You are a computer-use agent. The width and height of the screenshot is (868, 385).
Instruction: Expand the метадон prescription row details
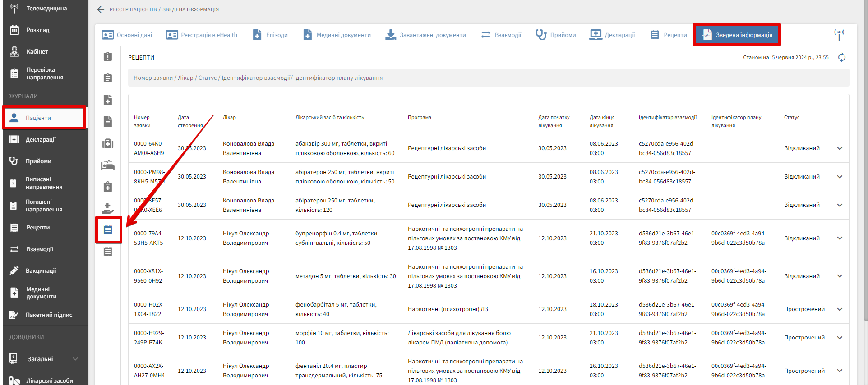840,276
